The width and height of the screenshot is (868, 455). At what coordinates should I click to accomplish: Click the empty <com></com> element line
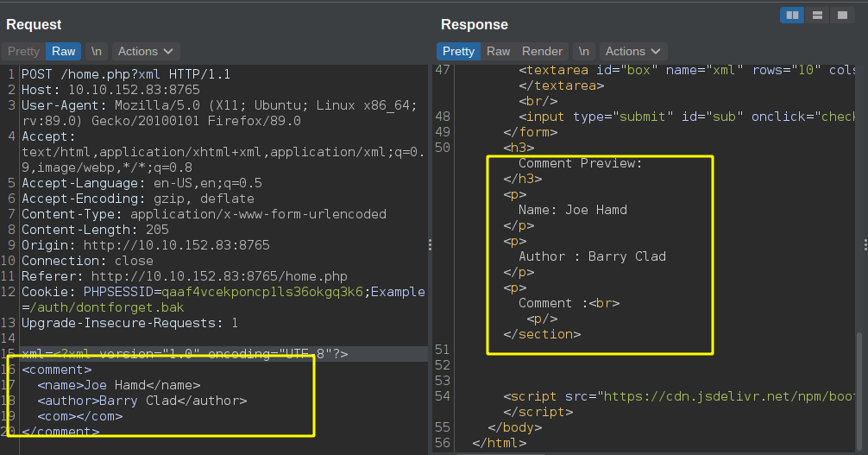click(x=79, y=415)
